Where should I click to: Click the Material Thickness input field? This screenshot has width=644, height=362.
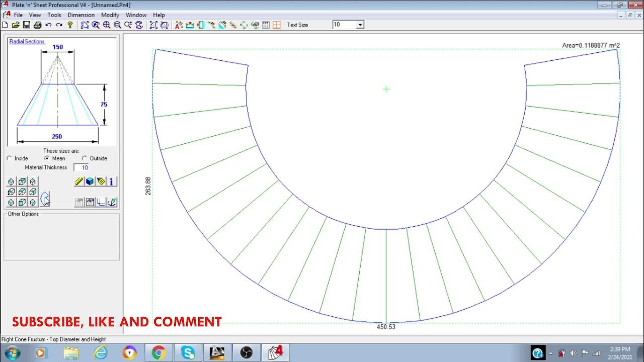point(82,167)
